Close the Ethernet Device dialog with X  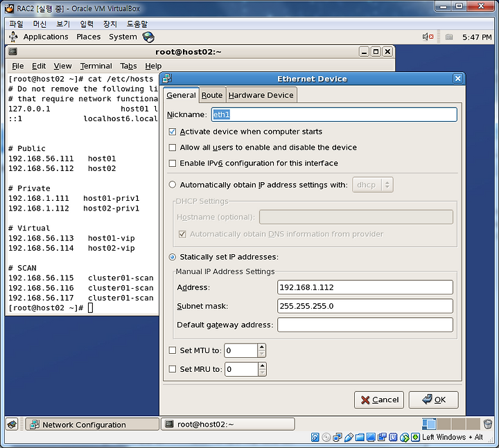[457, 78]
